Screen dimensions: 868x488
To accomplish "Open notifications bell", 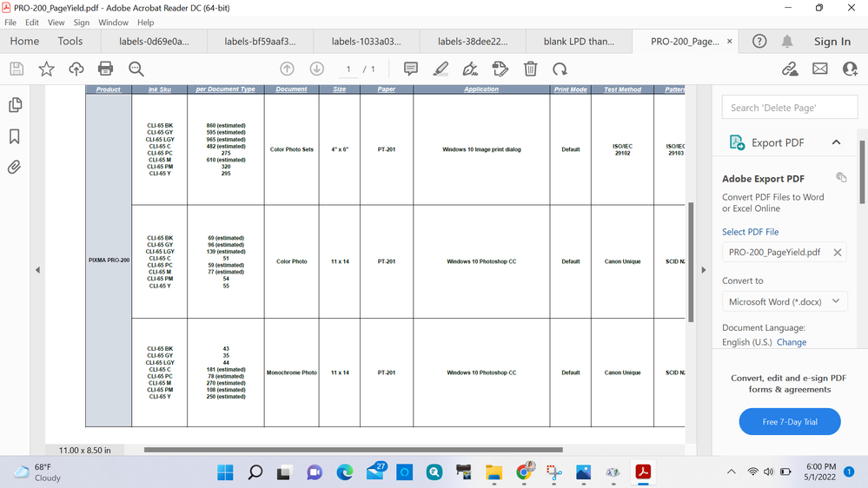I will point(787,42).
